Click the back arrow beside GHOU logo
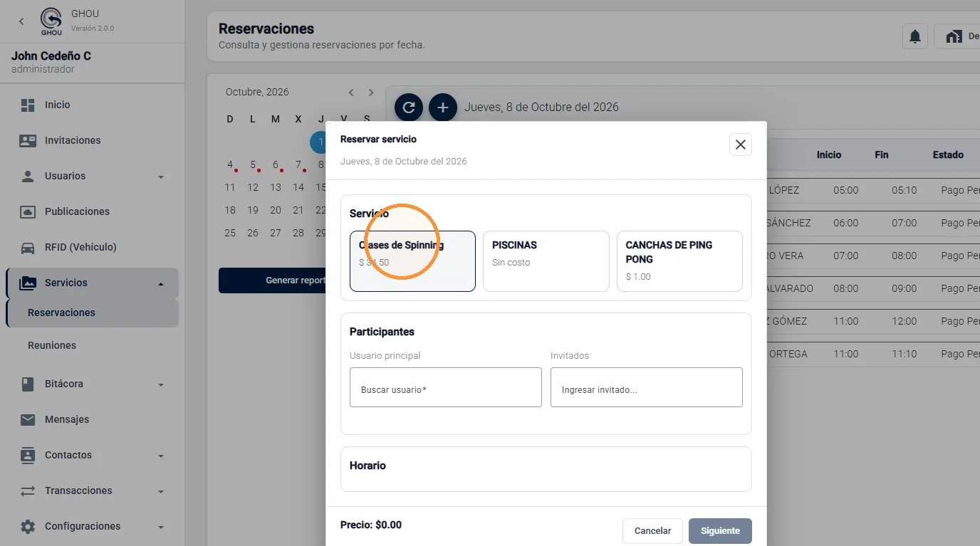Screen dimensions: 980x546 point(21,21)
